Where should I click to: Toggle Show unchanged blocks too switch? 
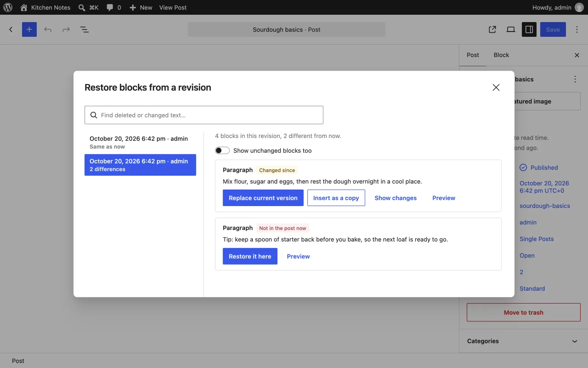click(x=222, y=151)
